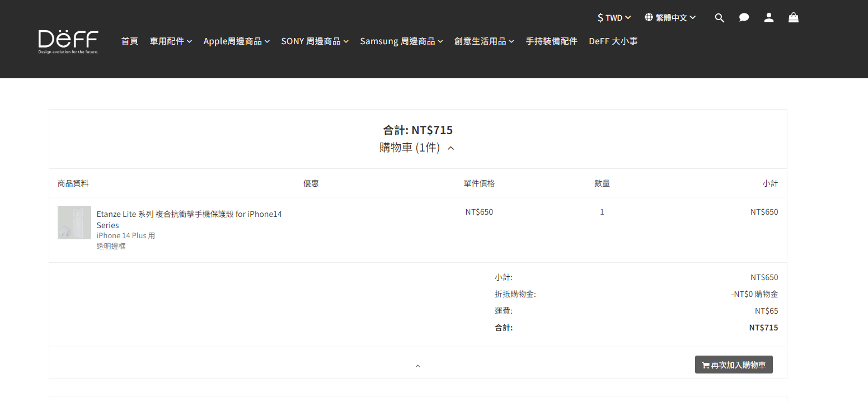Screen dimensions: 868x402
Task: Open the shopping bag cart icon
Action: point(794,18)
